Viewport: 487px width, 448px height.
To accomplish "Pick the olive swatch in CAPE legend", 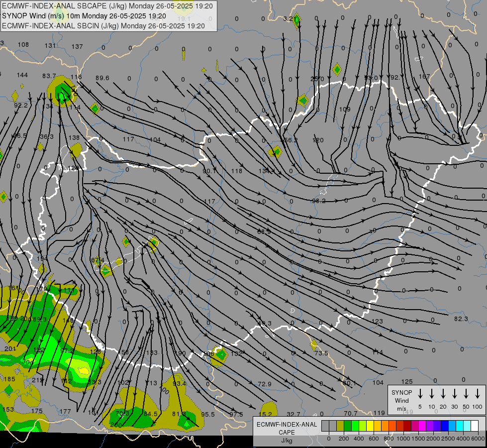I will [340, 426].
